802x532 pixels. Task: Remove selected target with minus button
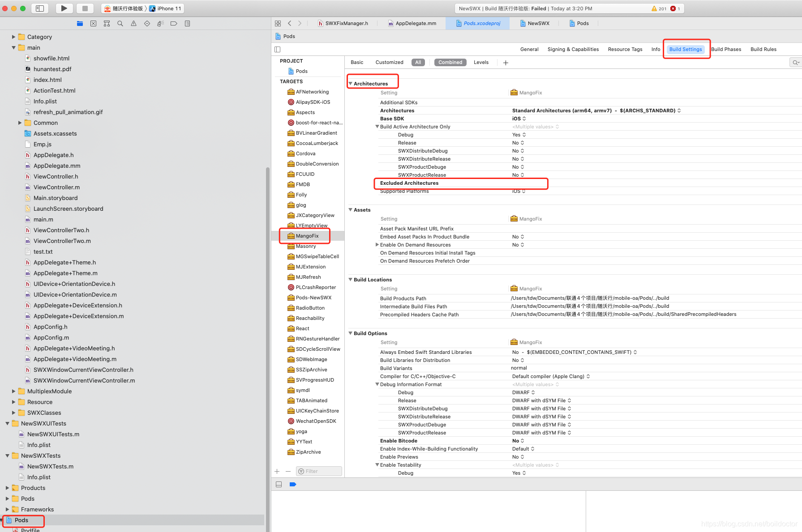coord(288,471)
